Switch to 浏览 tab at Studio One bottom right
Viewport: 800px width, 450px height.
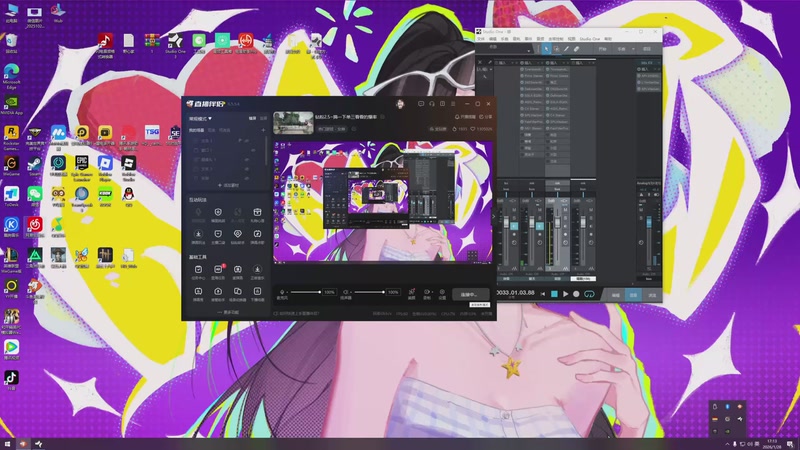pyautogui.click(x=652, y=295)
